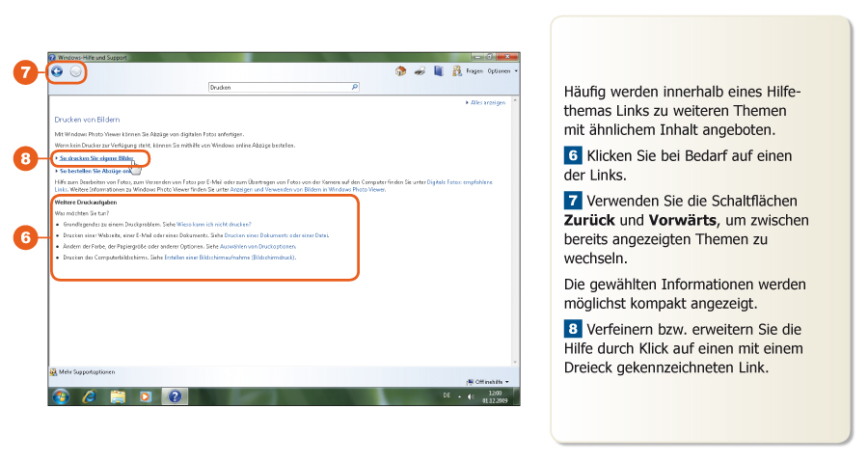868x463 pixels.
Task: Open Internet Explorer from the taskbar
Action: click(90, 395)
